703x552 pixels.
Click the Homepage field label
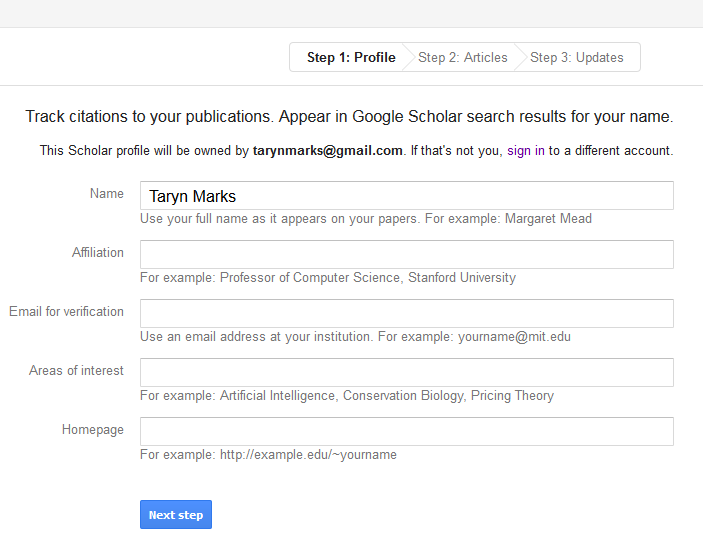(93, 430)
